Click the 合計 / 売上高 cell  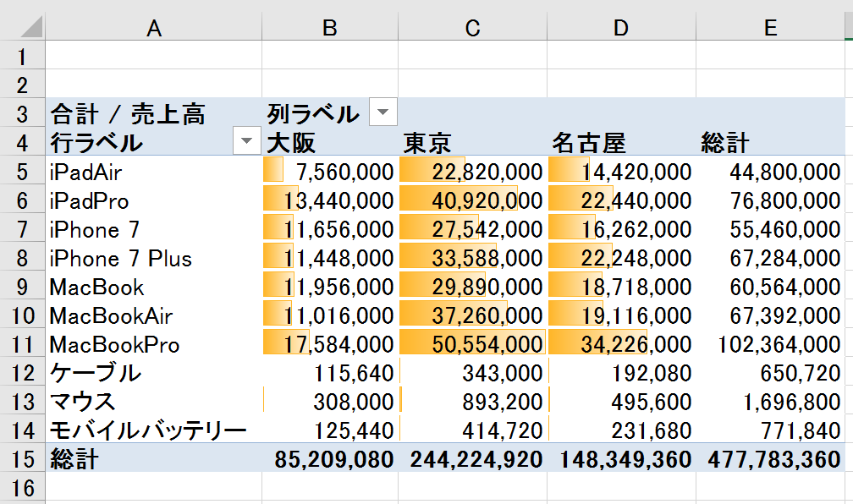click(154, 112)
